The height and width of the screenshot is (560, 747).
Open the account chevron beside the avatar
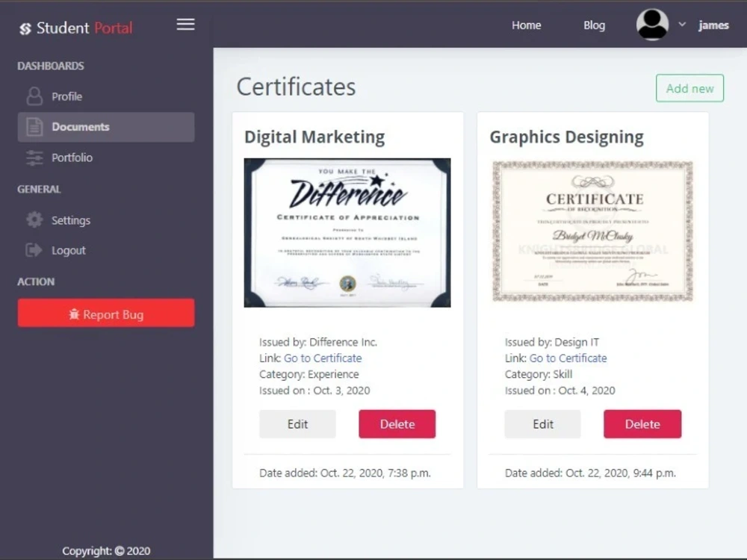[x=682, y=25]
